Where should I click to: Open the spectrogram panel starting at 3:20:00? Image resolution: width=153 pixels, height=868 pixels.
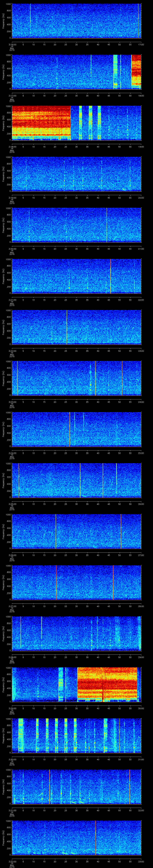tap(76, 225)
